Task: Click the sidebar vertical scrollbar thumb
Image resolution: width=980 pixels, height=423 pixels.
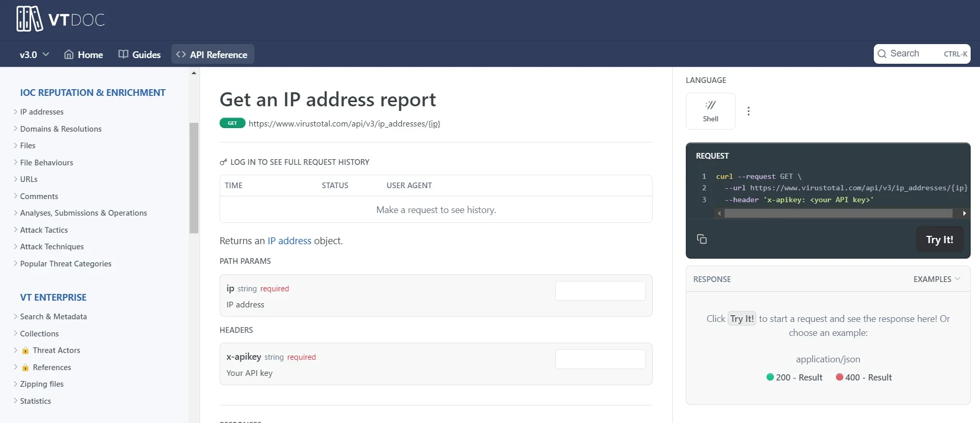Action: tap(194, 178)
